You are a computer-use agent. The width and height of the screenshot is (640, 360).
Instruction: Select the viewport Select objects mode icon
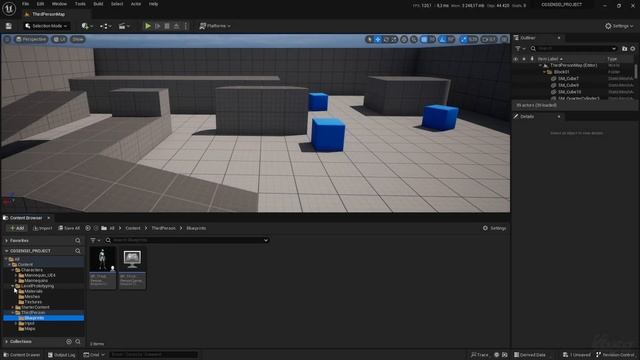point(370,39)
